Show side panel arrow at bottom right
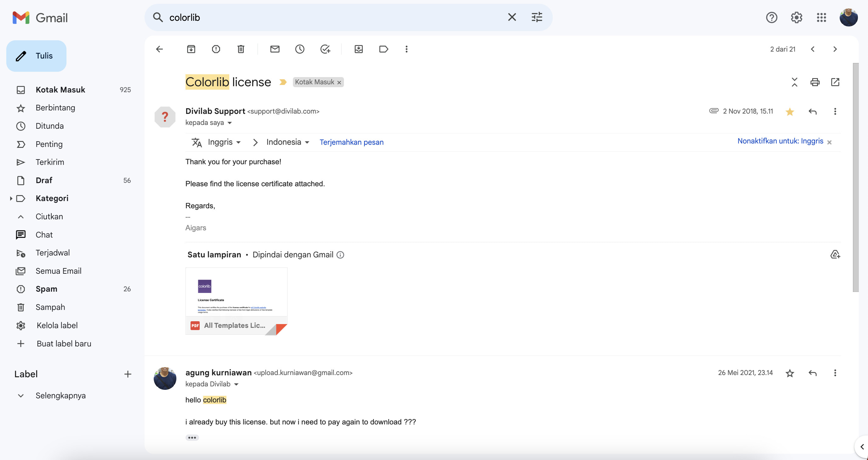This screenshot has height=460, width=868. [862, 447]
